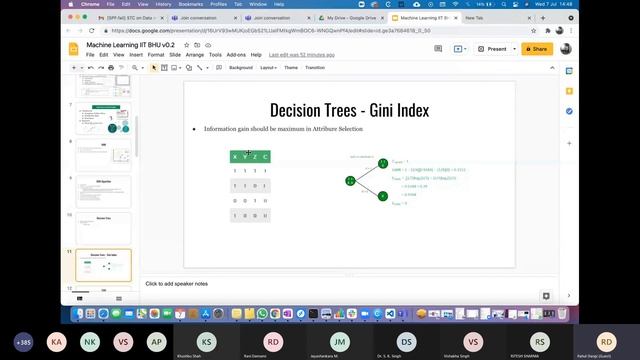
Task: Click the Present button
Action: coord(492,49)
